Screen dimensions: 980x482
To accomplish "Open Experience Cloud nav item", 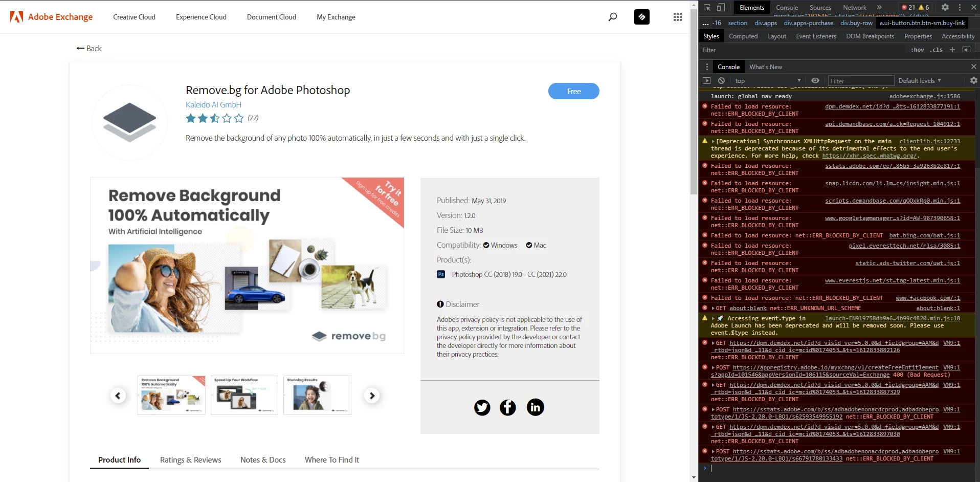I will coord(201,17).
